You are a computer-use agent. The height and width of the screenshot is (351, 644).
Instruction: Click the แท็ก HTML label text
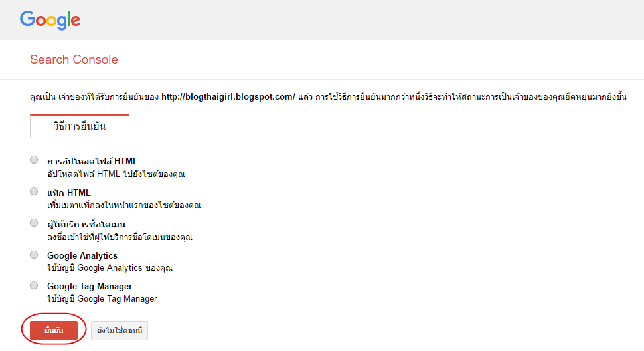point(69,193)
